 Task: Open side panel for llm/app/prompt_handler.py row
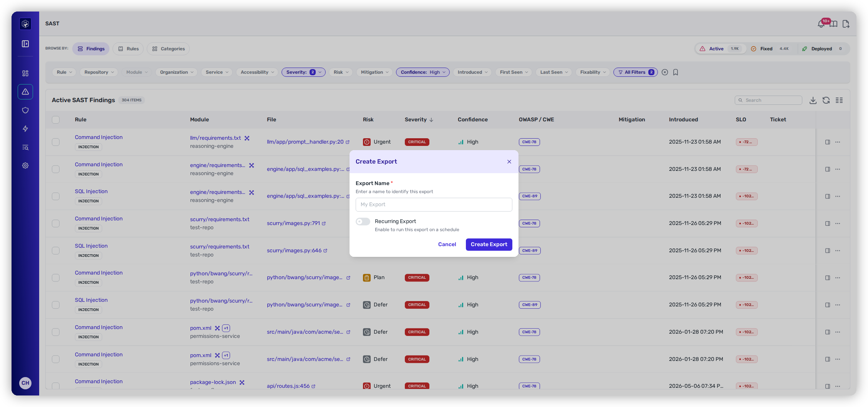(828, 142)
